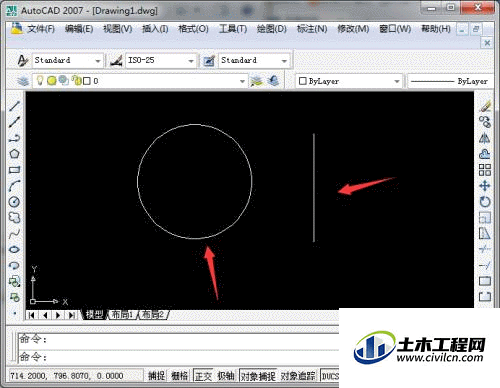This screenshot has width=500, height=388.
Task: Switch to the 布局2 layout tab
Action: [x=153, y=314]
